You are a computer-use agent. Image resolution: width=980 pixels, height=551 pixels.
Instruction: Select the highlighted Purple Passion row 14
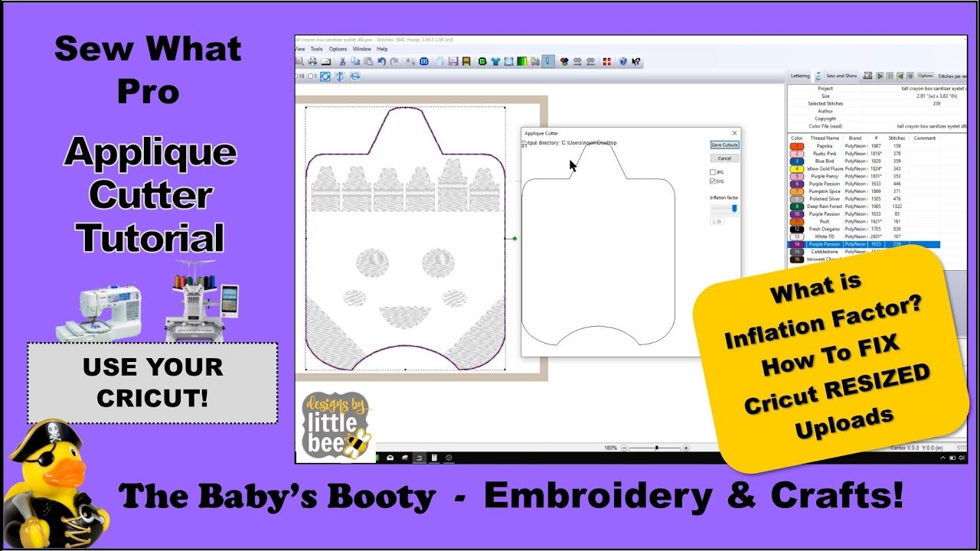[865, 244]
